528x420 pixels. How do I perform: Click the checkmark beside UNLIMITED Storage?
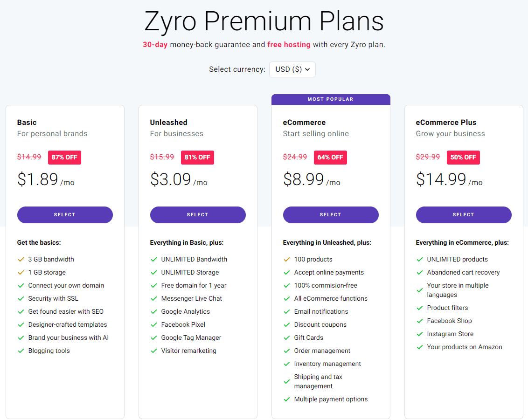(x=153, y=272)
